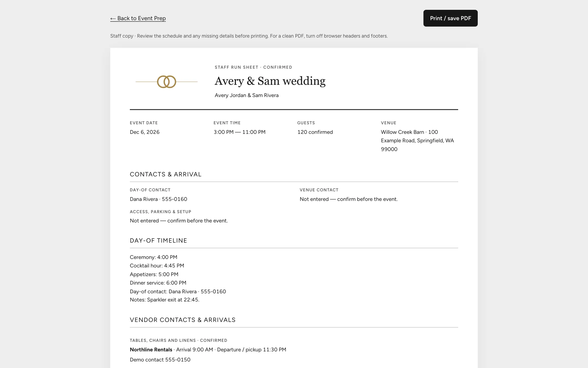Click the Vendor Contacts & Arrivals heading
This screenshot has height=368, width=588.
[183, 320]
